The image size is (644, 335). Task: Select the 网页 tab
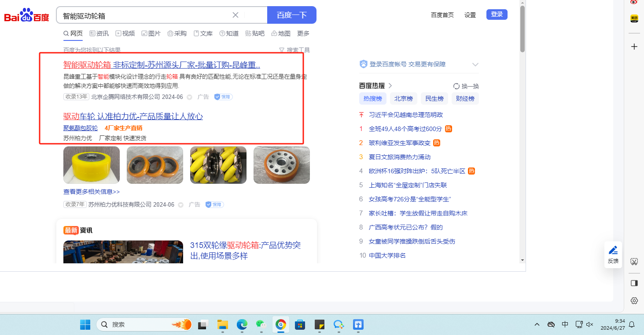click(x=73, y=33)
